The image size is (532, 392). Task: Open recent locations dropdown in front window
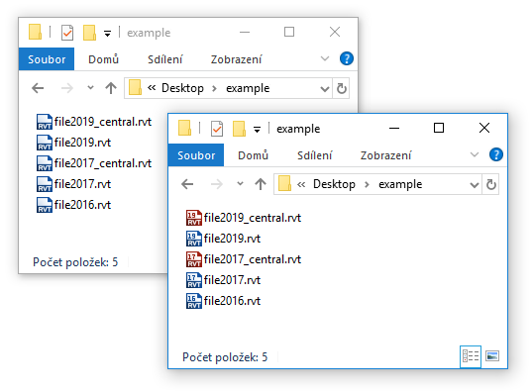(240, 184)
